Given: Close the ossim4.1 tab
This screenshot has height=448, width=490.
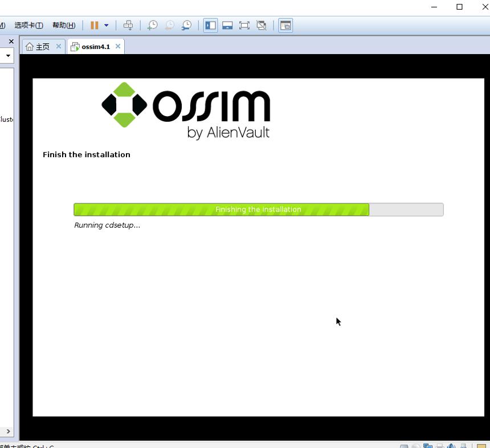Looking at the screenshot, I should (x=118, y=46).
